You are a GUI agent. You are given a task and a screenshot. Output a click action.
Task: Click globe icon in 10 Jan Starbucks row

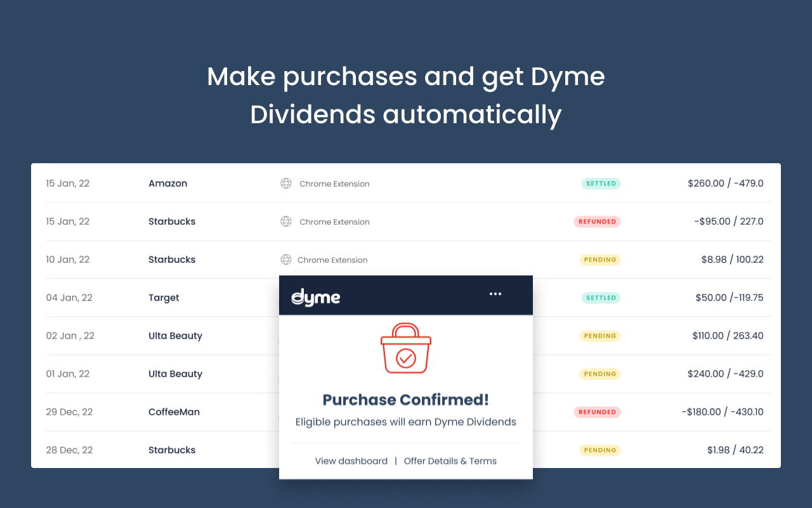tap(286, 260)
